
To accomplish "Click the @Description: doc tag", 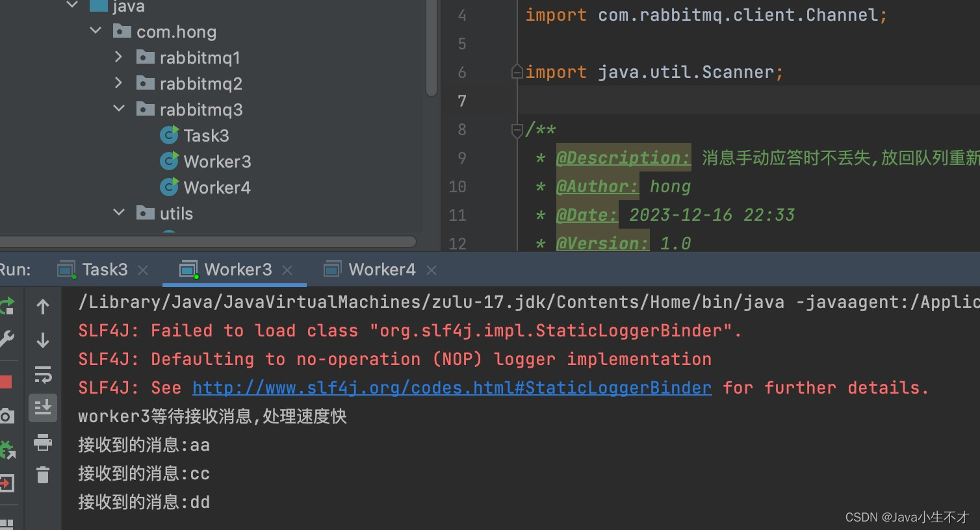I will pos(623,158).
